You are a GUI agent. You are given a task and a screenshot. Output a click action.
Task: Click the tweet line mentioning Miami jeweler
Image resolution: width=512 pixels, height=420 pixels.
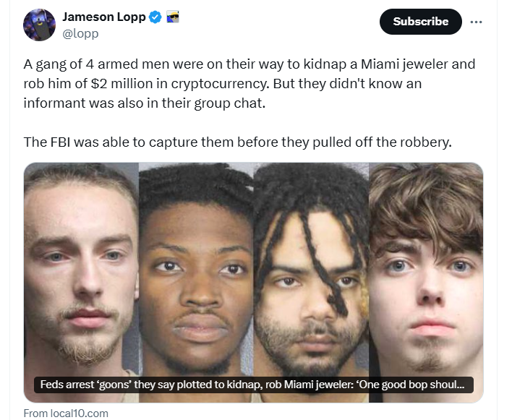pyautogui.click(x=249, y=64)
